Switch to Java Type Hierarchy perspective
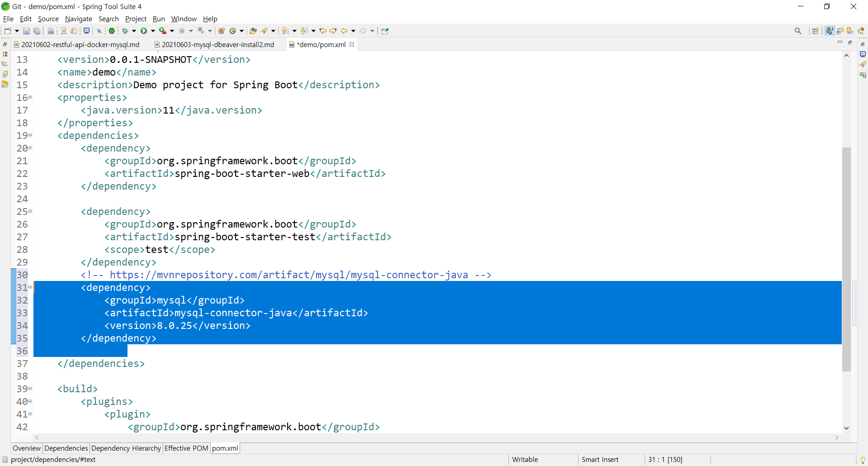868x466 pixels. (x=861, y=31)
